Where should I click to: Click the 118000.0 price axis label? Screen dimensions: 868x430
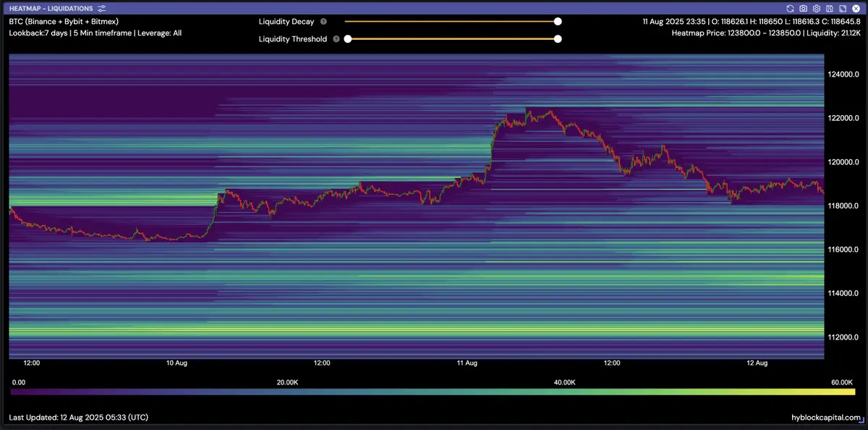(x=843, y=206)
